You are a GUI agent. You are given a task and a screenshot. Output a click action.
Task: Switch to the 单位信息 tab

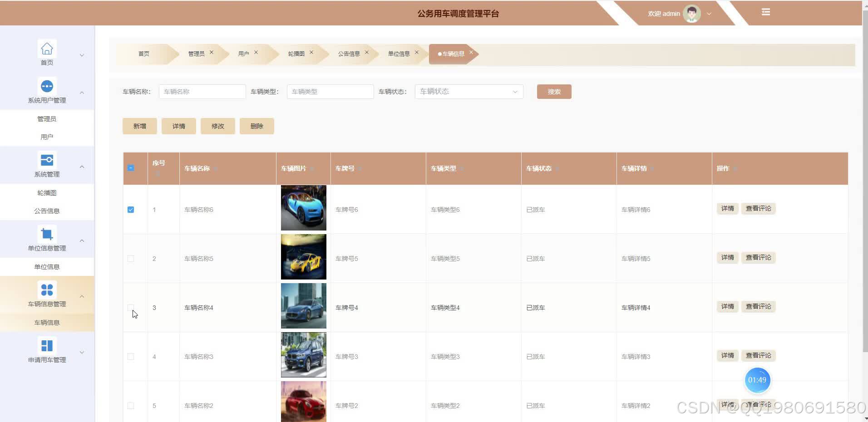tap(399, 53)
